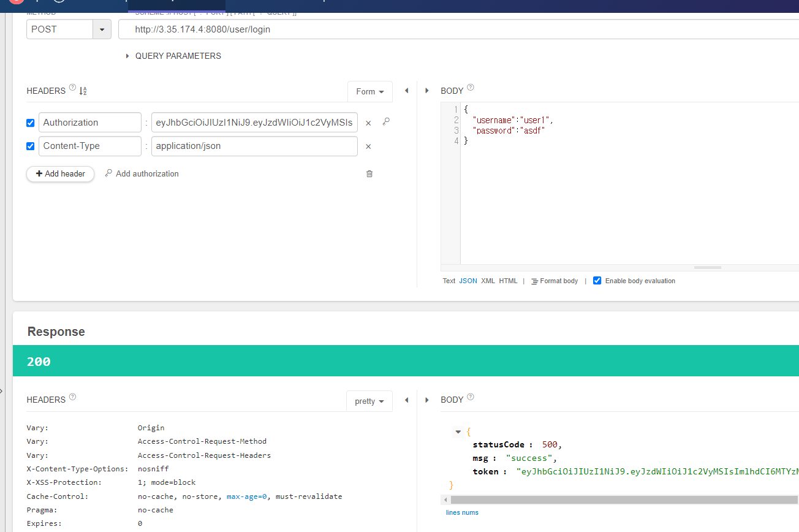Screen dimensions: 799x532
Task: Click the help icon next to response BODY
Action: coord(470,396)
